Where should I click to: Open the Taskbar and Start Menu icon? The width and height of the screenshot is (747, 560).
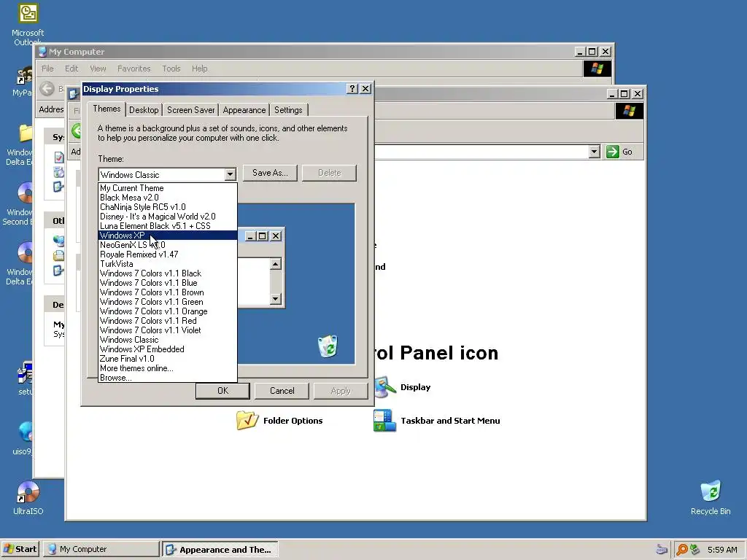[x=437, y=421]
